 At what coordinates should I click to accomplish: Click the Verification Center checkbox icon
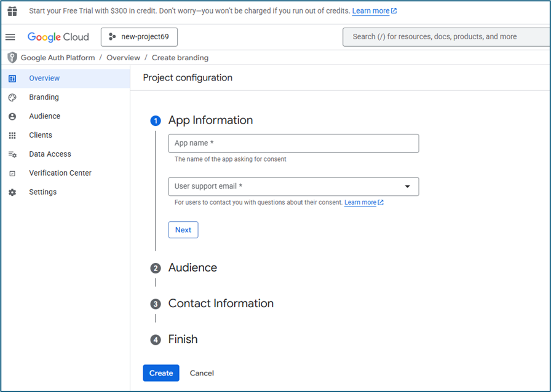click(x=12, y=173)
